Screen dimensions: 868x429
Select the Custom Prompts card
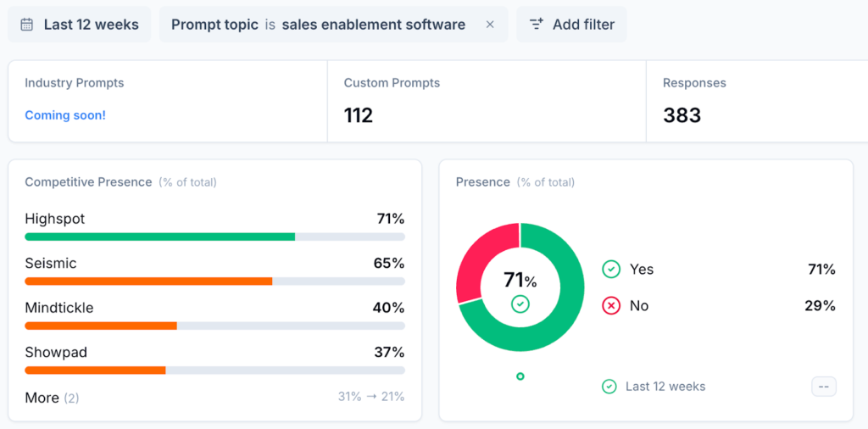[x=486, y=101]
